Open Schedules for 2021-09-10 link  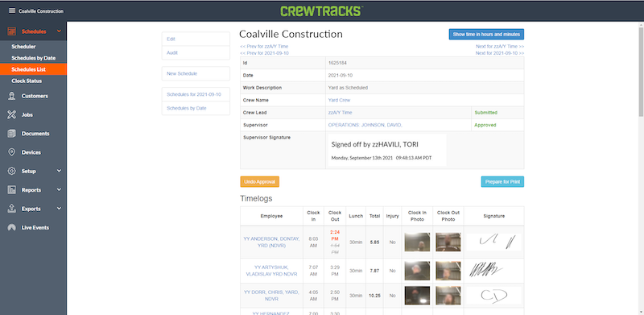tap(194, 94)
